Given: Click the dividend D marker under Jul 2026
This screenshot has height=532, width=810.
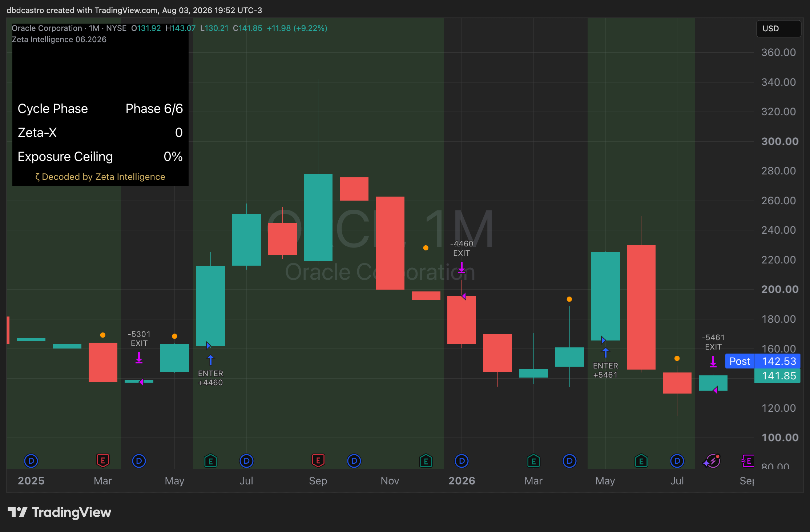Looking at the screenshot, I should pos(677,461).
